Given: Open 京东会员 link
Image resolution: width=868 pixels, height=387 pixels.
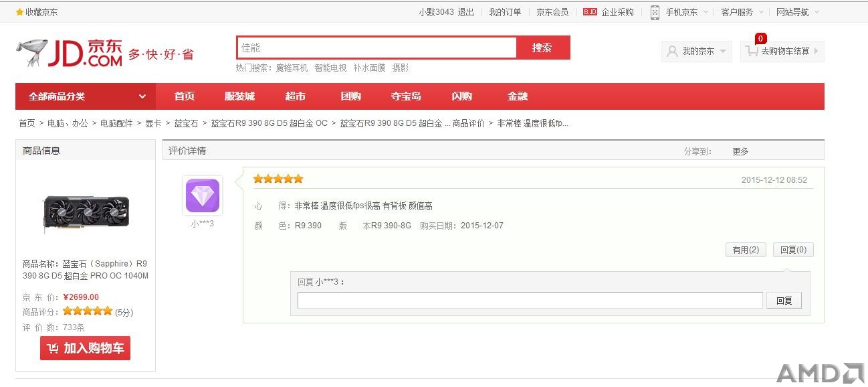Looking at the screenshot, I should (552, 12).
